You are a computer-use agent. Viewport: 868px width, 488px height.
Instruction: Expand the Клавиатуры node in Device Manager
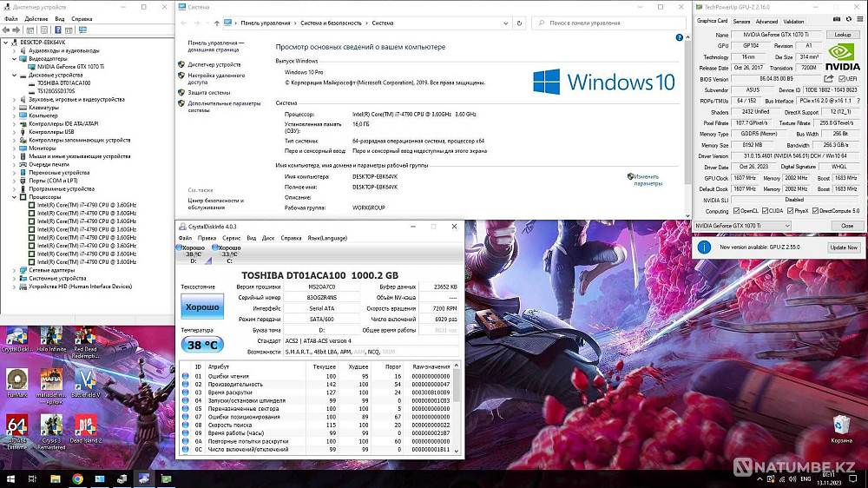15,108
